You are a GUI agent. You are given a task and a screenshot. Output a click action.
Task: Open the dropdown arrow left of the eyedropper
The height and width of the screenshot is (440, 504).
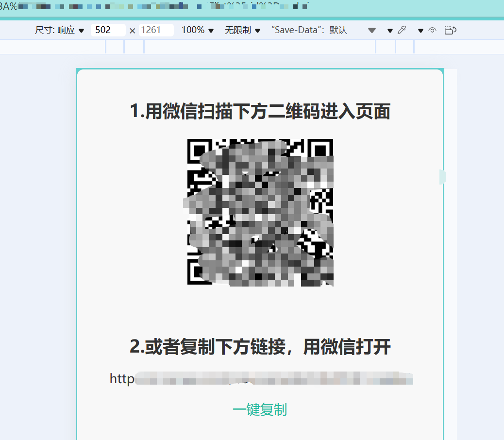coord(390,30)
